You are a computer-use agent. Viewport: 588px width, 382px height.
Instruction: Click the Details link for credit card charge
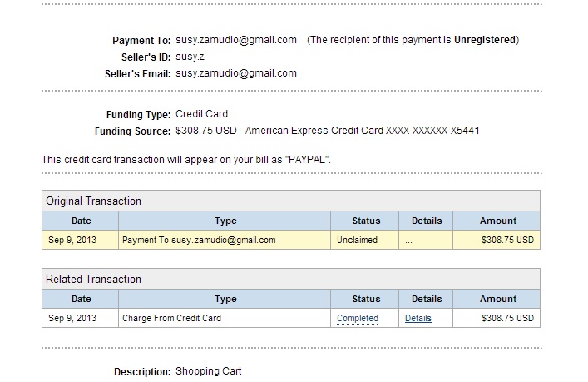(x=418, y=318)
